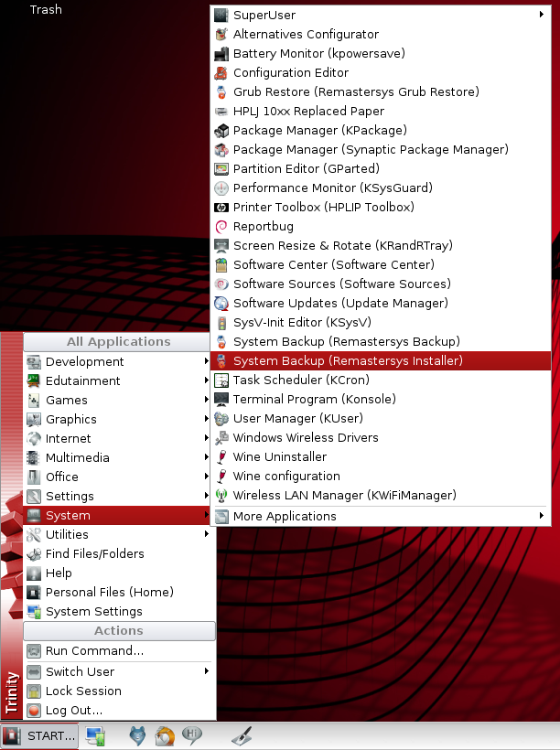Expand the Edutainment submenu arrow

pyautogui.click(x=206, y=380)
